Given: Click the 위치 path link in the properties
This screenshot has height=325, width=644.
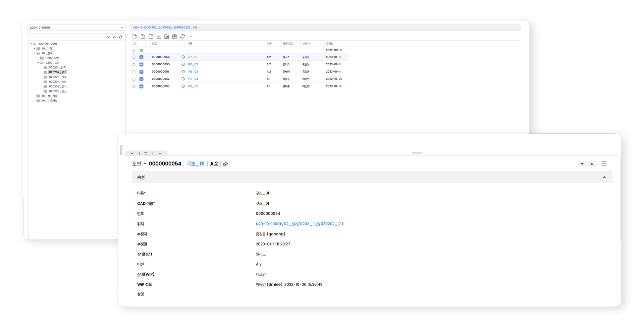Looking at the screenshot, I should pos(300,224).
